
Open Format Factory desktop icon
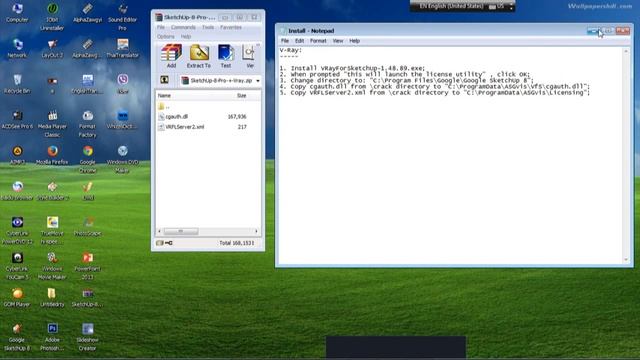[x=87, y=124]
